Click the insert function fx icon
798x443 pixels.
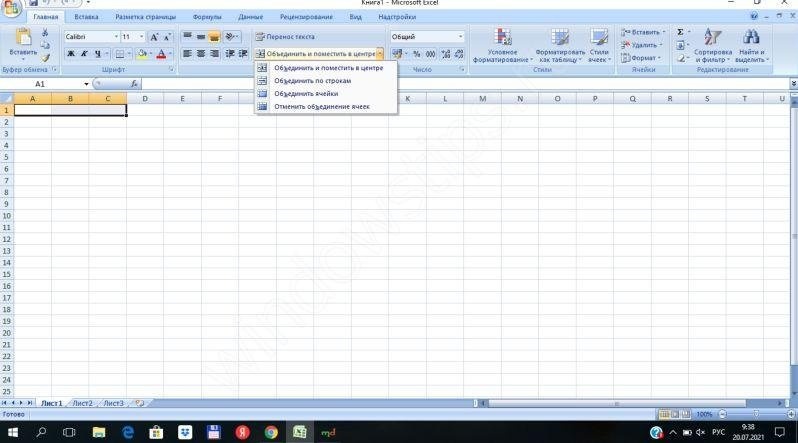[x=134, y=84]
